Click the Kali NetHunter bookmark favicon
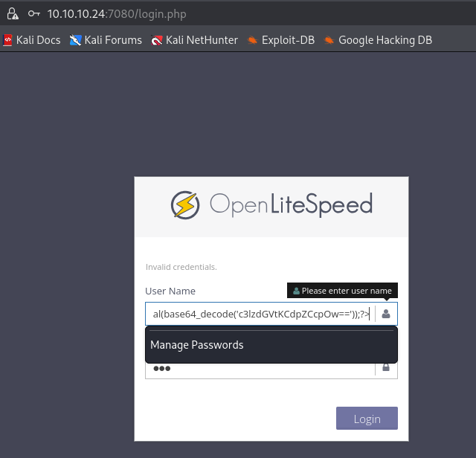Viewport: 476px width, 458px height. tap(156, 40)
